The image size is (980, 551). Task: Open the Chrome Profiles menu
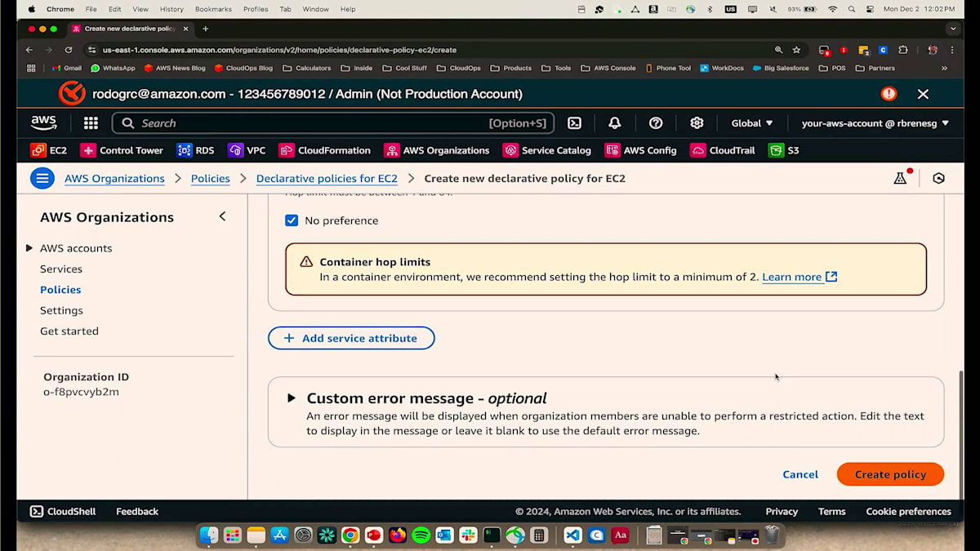[x=256, y=9]
